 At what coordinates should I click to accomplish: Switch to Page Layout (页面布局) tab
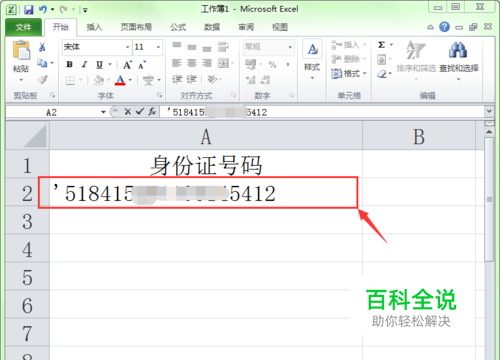pyautogui.click(x=136, y=27)
